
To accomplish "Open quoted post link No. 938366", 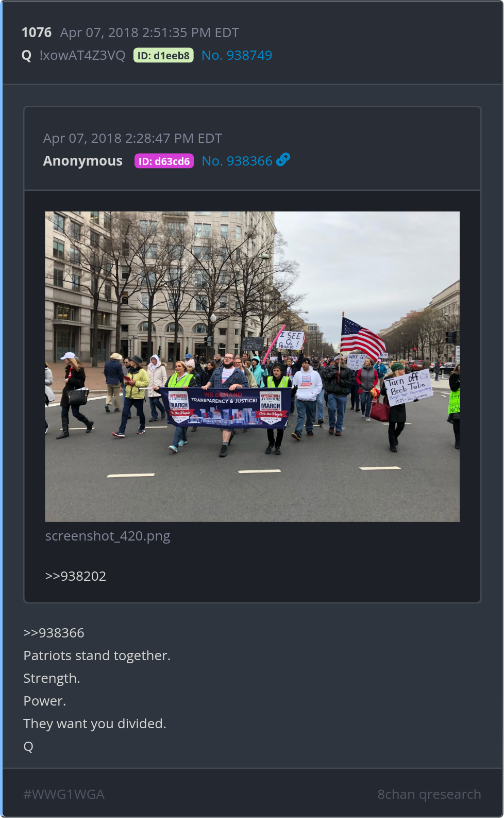I will point(237,161).
